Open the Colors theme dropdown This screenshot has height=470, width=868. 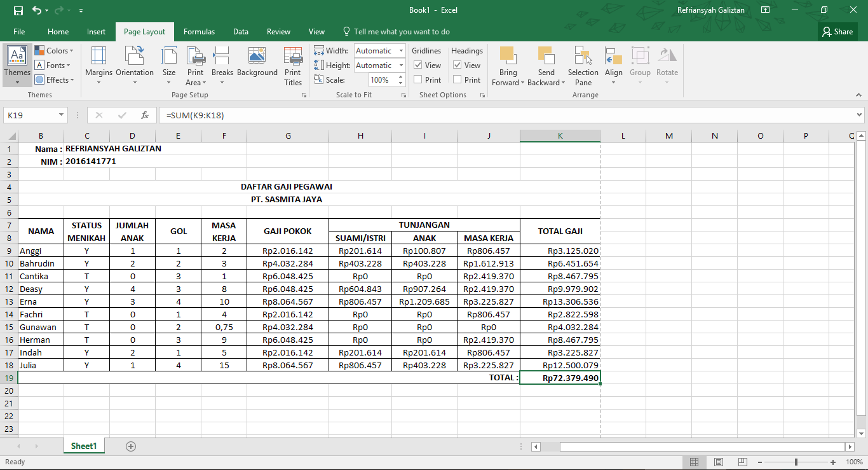(x=55, y=51)
